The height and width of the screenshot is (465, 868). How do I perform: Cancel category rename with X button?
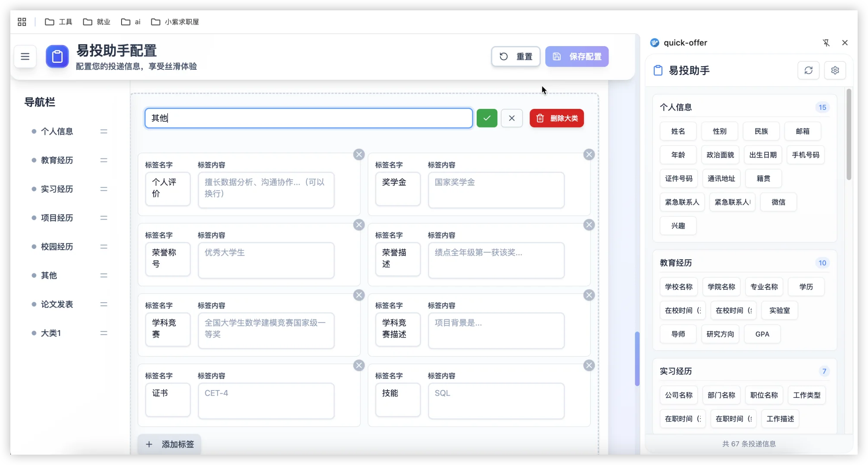pos(512,118)
